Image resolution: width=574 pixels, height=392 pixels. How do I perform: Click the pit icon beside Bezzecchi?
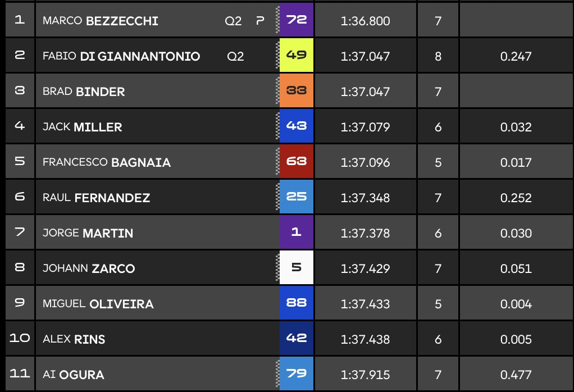click(x=259, y=21)
